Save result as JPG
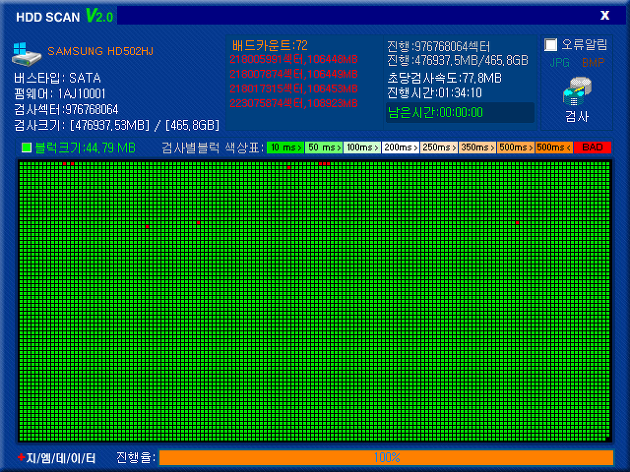Image resolution: width=630 pixels, height=472 pixels. (x=559, y=63)
